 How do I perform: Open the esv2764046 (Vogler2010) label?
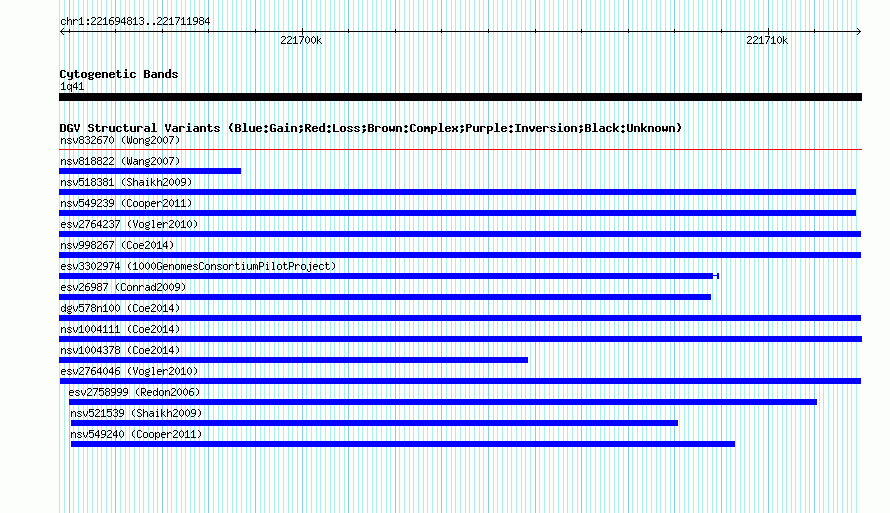[129, 371]
